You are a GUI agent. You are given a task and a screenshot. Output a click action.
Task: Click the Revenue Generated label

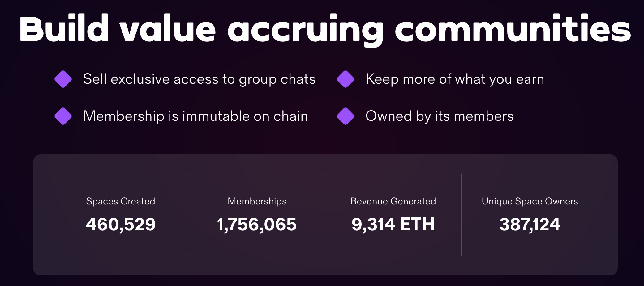coord(393,201)
